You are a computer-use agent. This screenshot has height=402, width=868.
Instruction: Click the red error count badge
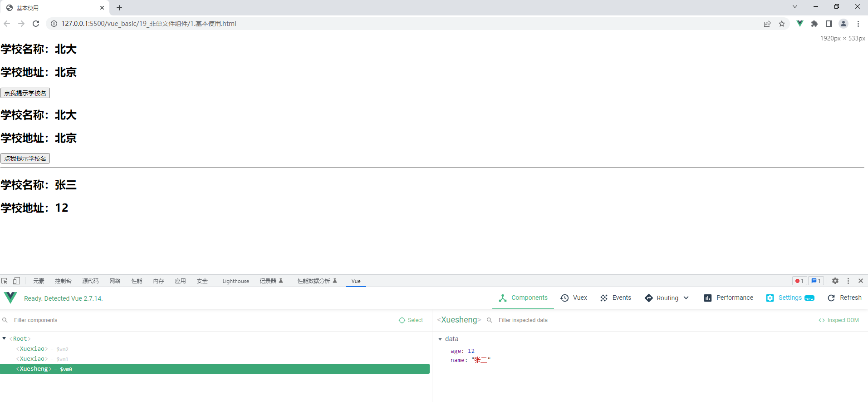(x=799, y=281)
